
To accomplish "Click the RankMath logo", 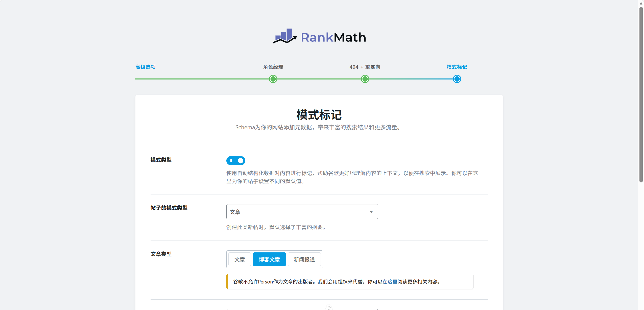I will pos(319,36).
